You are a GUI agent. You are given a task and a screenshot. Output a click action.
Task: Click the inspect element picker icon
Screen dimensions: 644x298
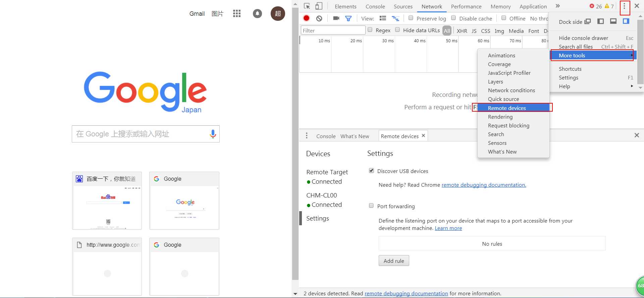[307, 6]
